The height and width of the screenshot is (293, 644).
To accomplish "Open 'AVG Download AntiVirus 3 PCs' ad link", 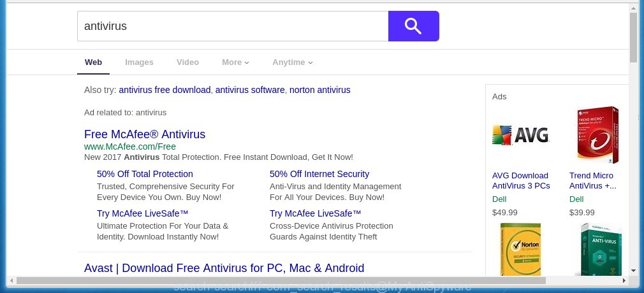I will pos(521,180).
